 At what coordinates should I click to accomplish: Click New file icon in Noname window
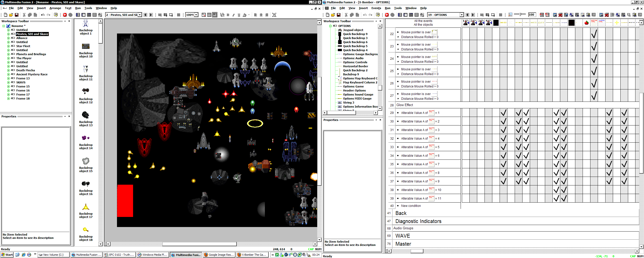point(6,15)
